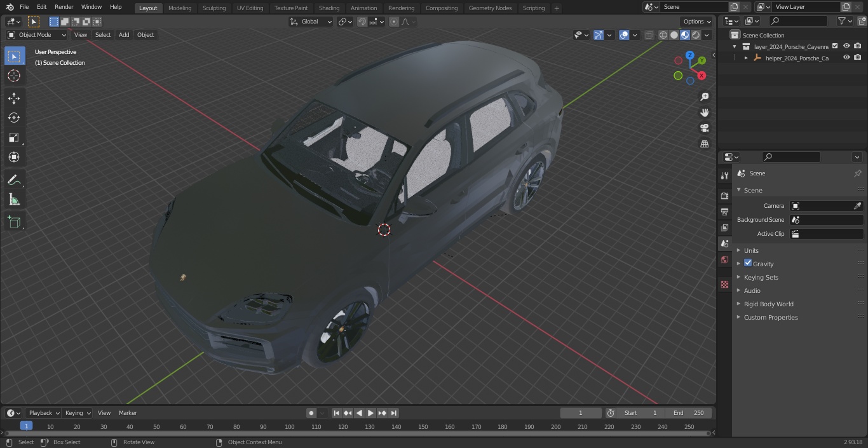Open the Options dropdown in the viewport

click(x=697, y=21)
